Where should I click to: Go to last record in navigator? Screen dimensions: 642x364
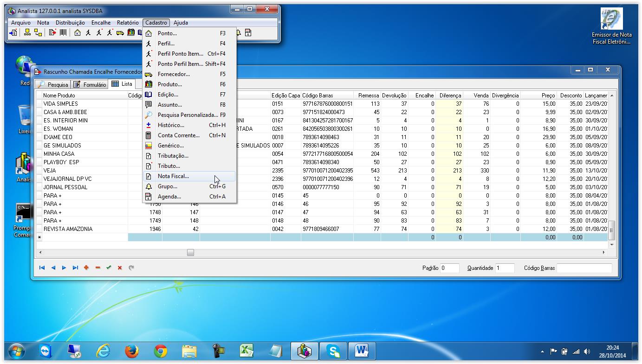pos(75,268)
